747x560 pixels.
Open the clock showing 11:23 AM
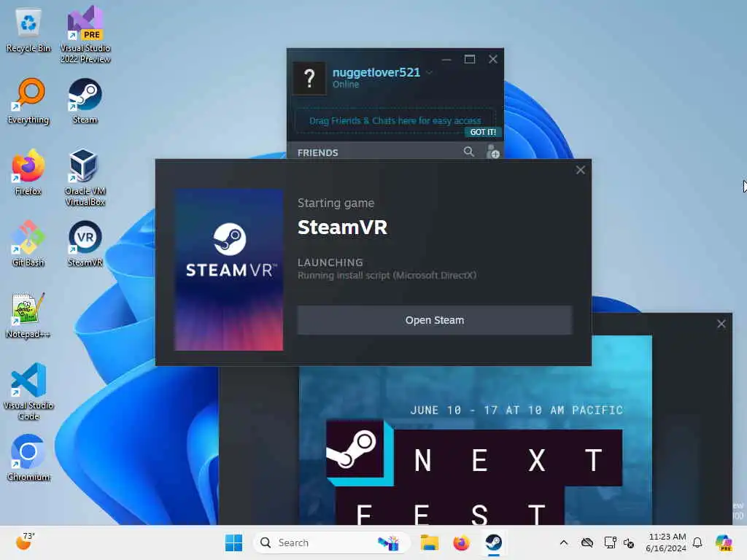click(x=667, y=542)
